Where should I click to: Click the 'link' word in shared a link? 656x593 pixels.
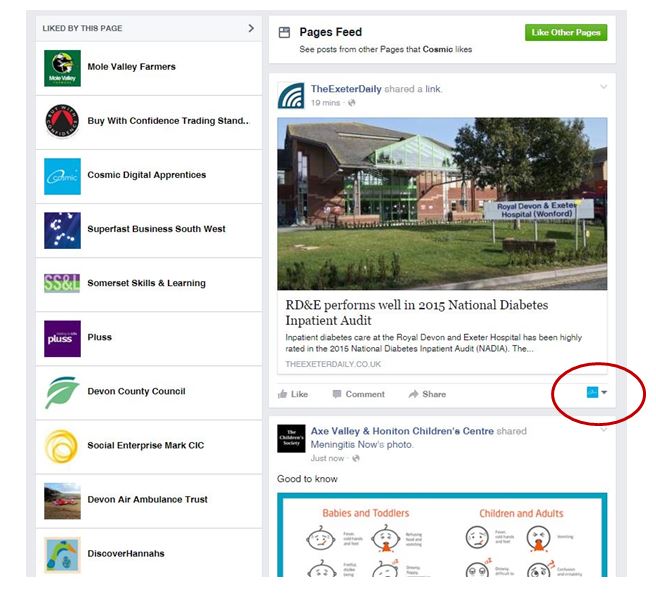(433, 89)
